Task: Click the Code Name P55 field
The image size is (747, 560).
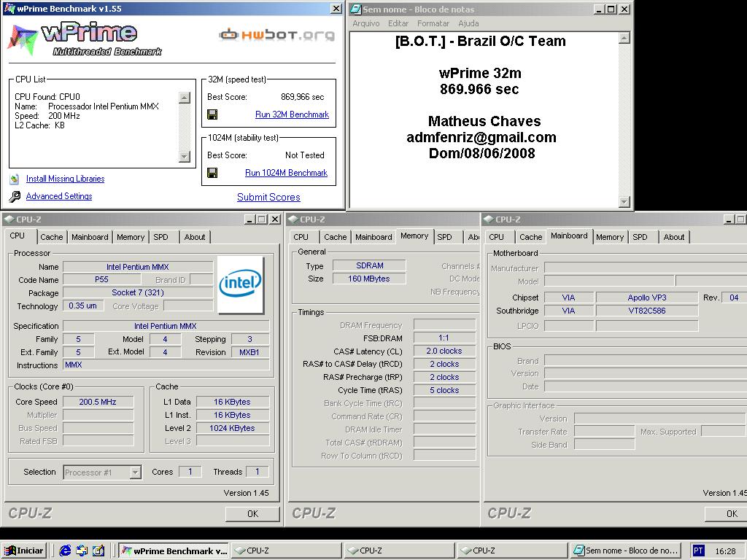Action: click(x=102, y=279)
